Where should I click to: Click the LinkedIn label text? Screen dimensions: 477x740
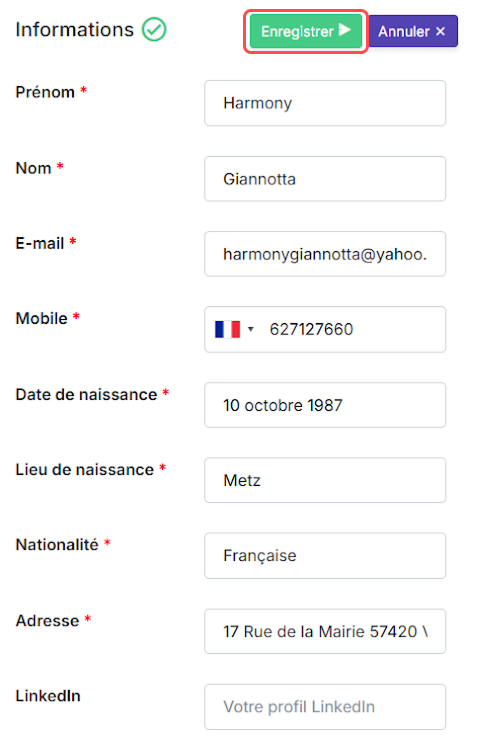pyautogui.click(x=48, y=696)
